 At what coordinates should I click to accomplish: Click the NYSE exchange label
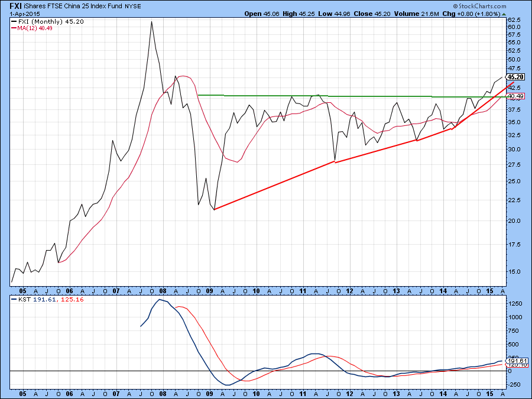132,7
